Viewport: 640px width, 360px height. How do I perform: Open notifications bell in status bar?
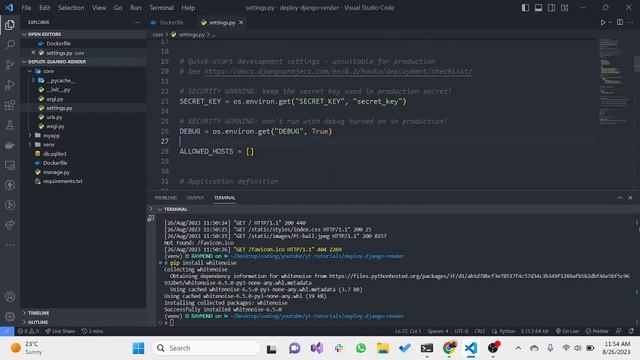coord(631,331)
